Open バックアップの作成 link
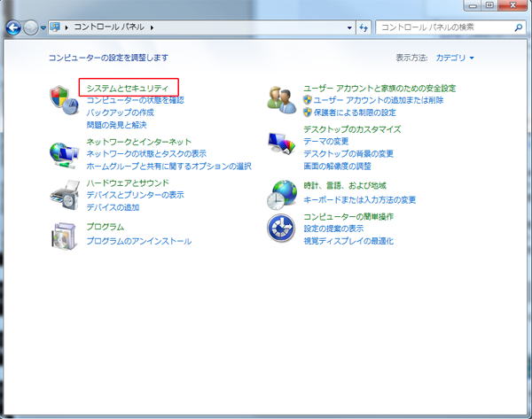The height and width of the screenshot is (419, 532). click(120, 113)
